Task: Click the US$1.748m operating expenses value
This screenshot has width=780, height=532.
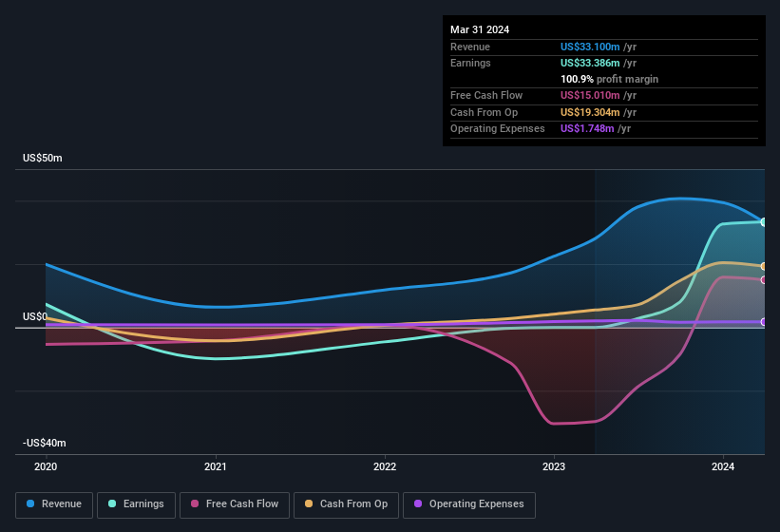Action: tap(587, 128)
